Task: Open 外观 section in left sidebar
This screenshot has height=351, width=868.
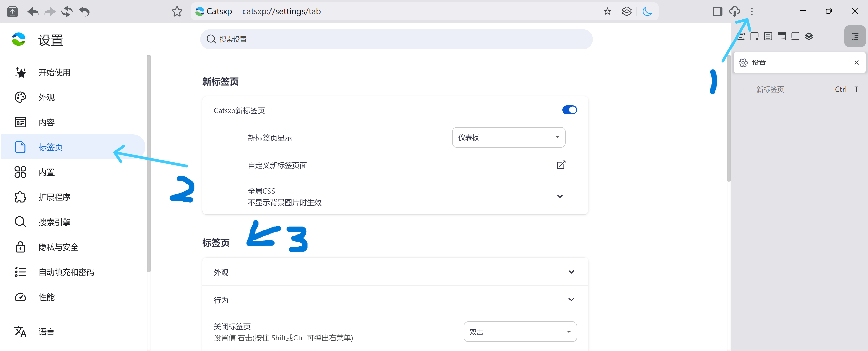Action: [x=73, y=97]
